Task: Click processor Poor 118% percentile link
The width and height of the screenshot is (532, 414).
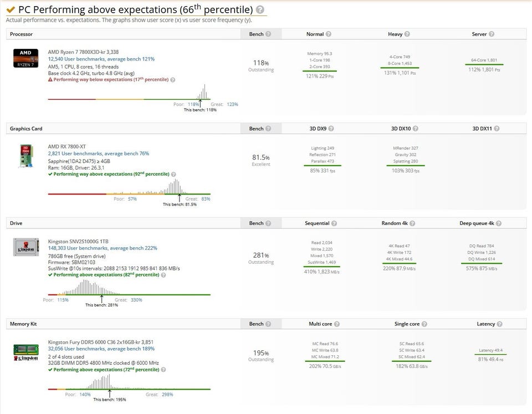Action: [x=193, y=104]
